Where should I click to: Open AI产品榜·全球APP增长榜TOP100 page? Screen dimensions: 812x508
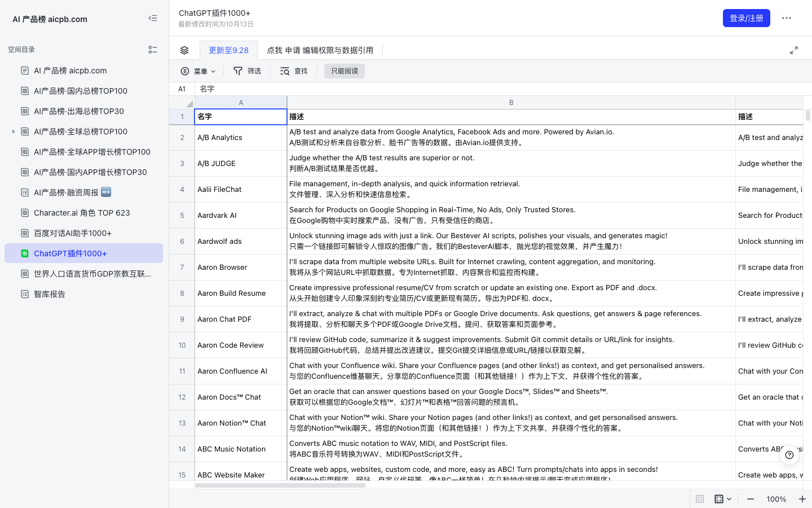click(83, 152)
